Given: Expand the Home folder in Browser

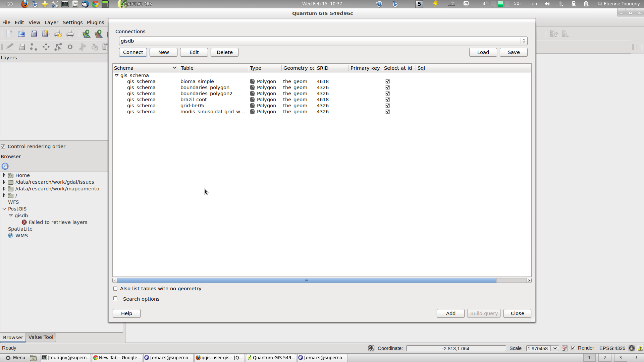Looking at the screenshot, I should pyautogui.click(x=4, y=175).
